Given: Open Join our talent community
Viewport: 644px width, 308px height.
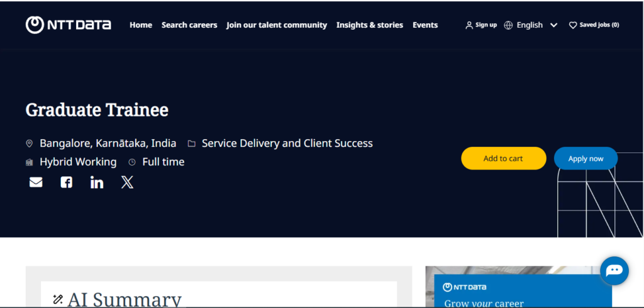Looking at the screenshot, I should (277, 25).
